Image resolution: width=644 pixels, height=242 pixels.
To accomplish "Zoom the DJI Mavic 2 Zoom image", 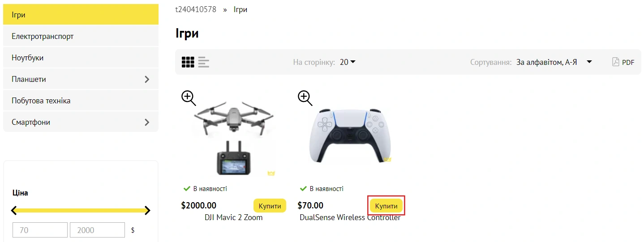I will [189, 98].
